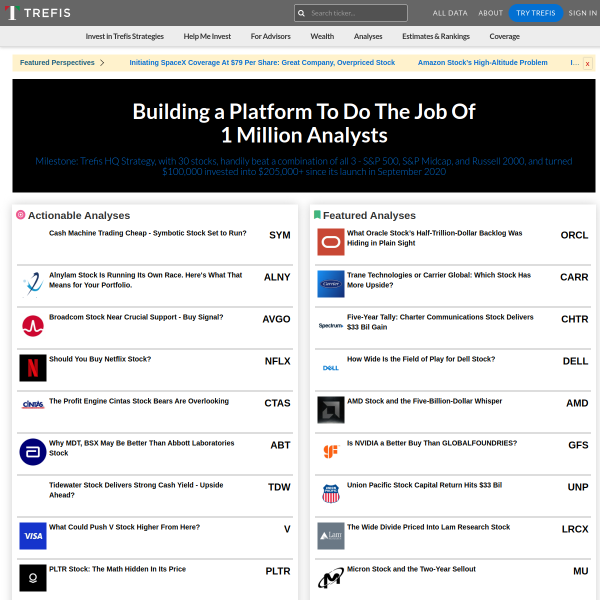Click the Trefis HQ Strategy milestone text
Screen dimensions: 600x600
(304, 166)
